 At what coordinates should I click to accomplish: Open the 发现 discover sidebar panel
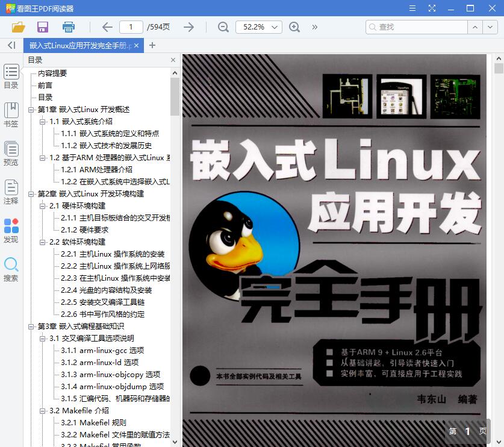(11, 231)
